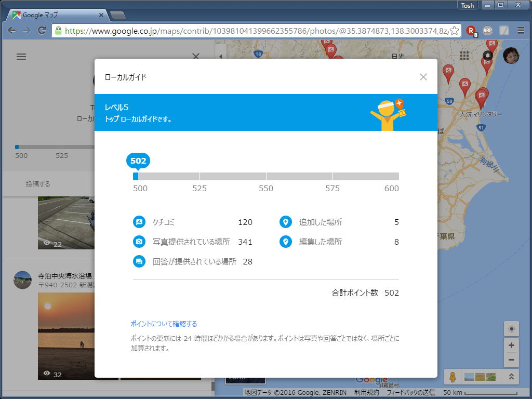Activate the Street View pegman
The height and width of the screenshot is (399, 532).
coord(453,377)
